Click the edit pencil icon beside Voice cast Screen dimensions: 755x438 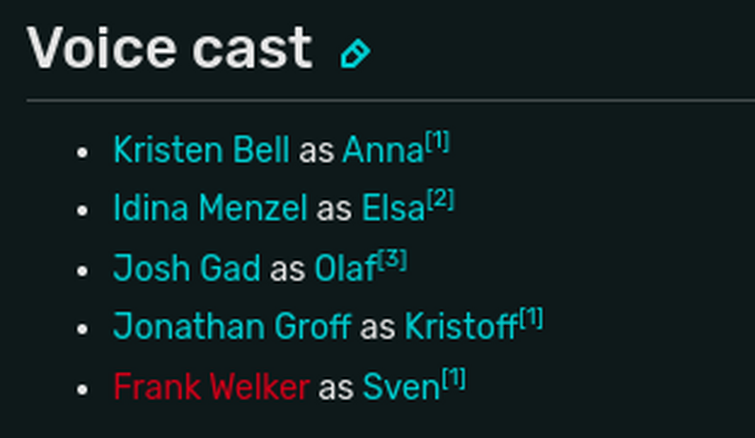tap(354, 53)
